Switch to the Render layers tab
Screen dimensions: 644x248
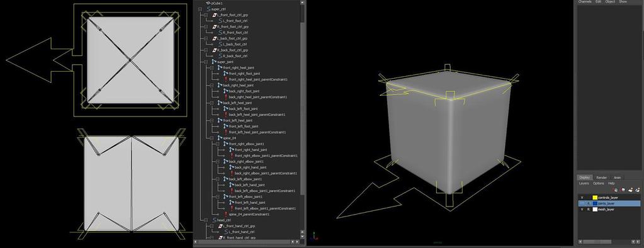pos(601,178)
